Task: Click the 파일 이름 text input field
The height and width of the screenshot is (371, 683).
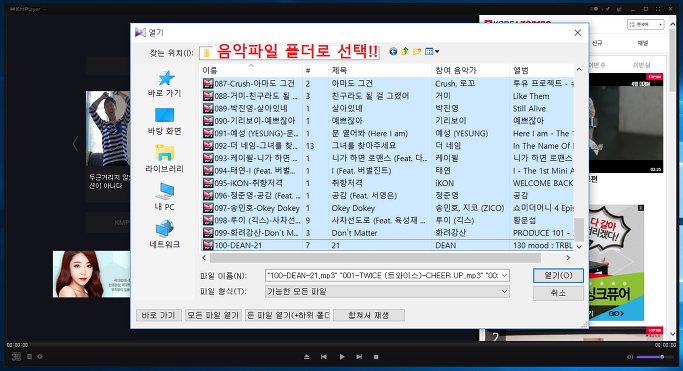Action: 382,275
